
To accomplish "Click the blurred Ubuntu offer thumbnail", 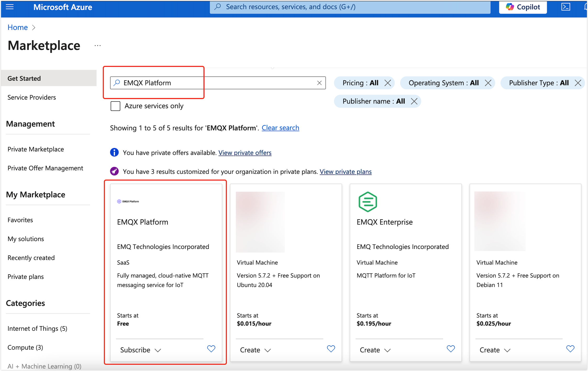I will (x=260, y=222).
